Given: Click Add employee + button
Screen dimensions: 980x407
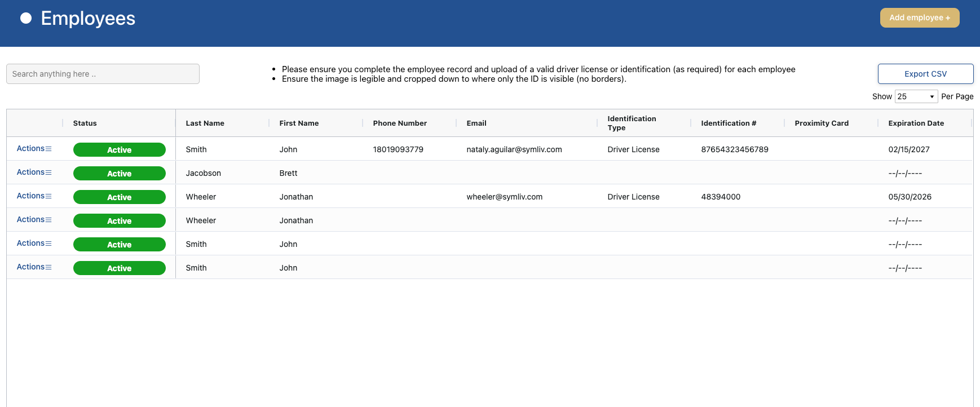Looking at the screenshot, I should point(919,17).
